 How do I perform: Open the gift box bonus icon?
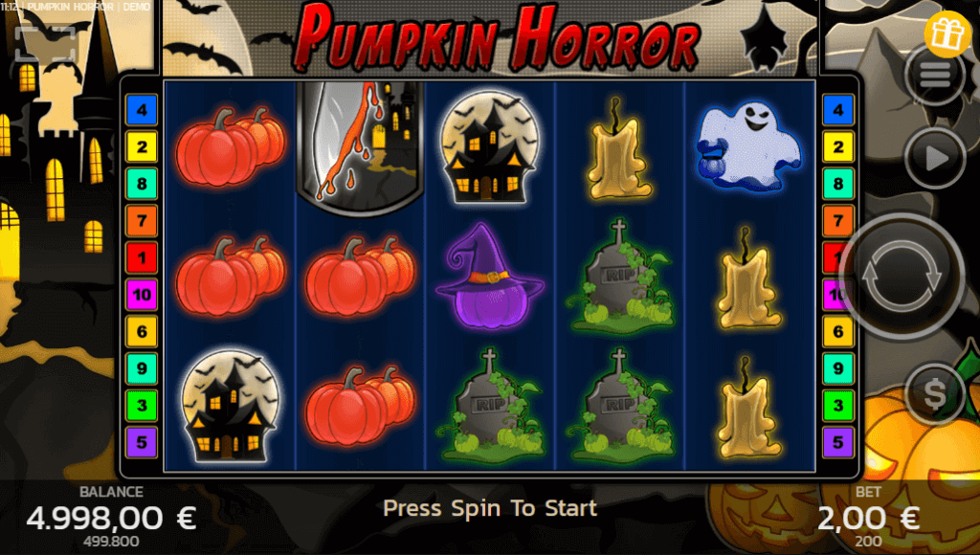tap(947, 33)
